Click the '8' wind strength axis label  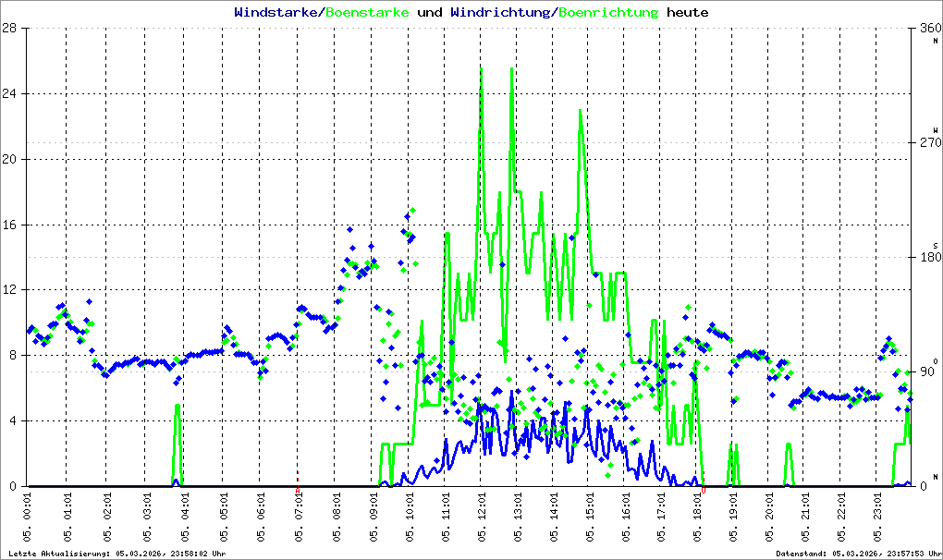[13, 355]
